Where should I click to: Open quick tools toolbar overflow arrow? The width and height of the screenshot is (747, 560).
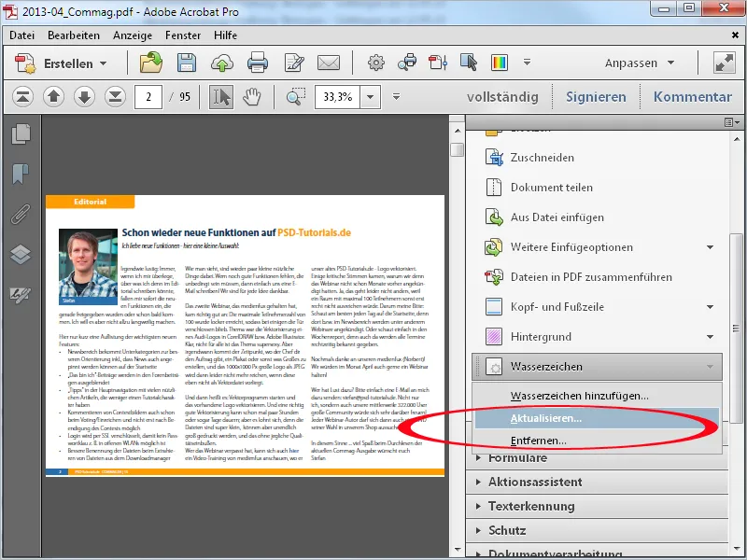(x=527, y=62)
